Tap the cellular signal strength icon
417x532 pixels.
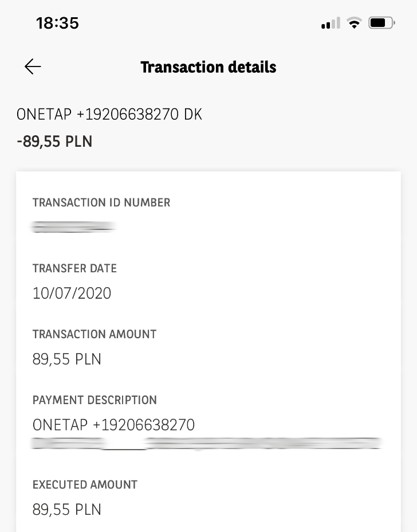pos(331,24)
